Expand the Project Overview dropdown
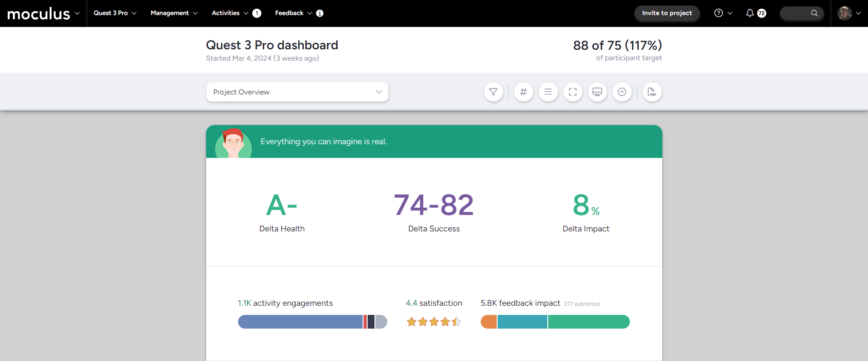 pyautogui.click(x=297, y=92)
